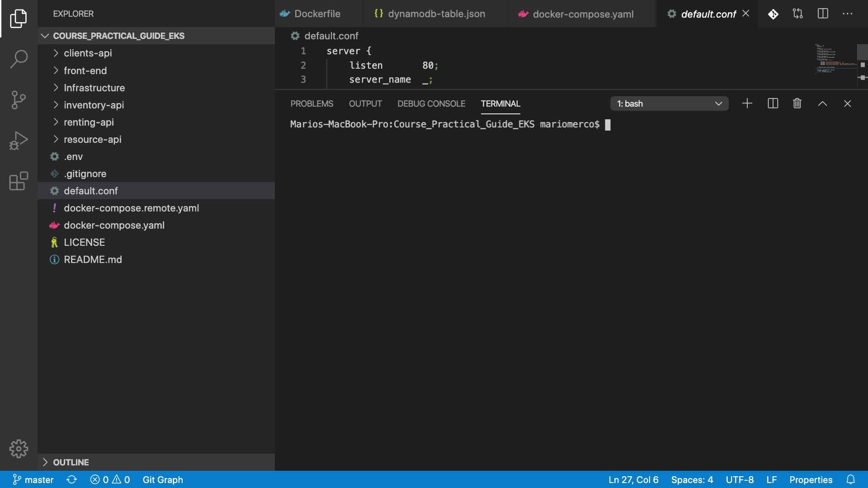Switch to the PROBLEMS panel tab
The height and width of the screenshot is (488, 868).
(x=311, y=103)
